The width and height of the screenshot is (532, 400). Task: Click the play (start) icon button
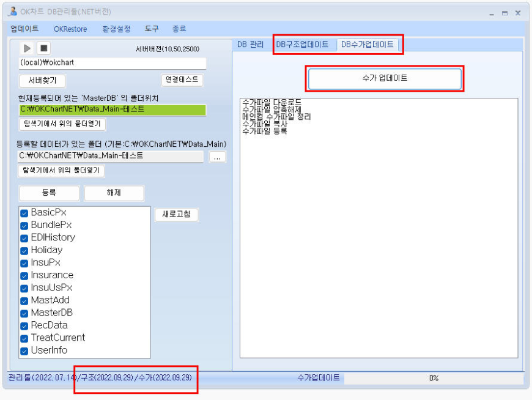point(27,48)
